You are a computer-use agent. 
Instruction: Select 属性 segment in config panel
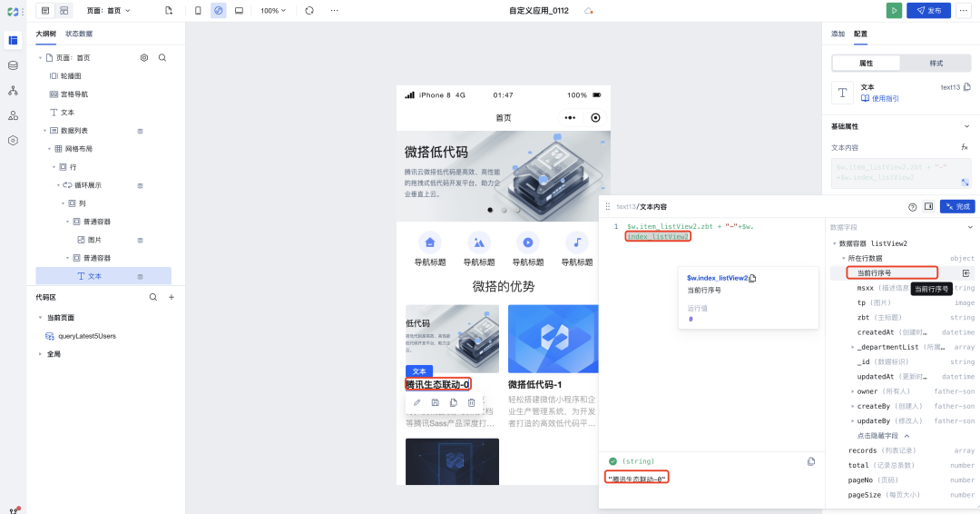(867, 64)
